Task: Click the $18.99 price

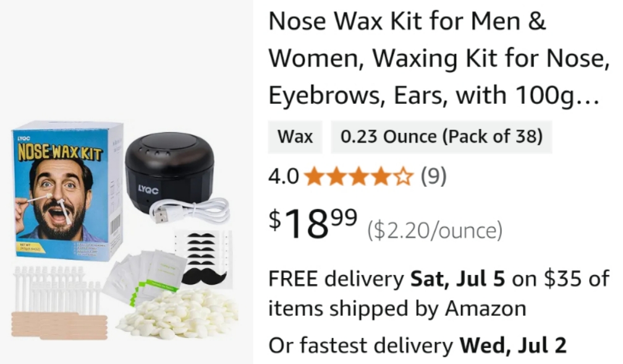Action: [313, 223]
